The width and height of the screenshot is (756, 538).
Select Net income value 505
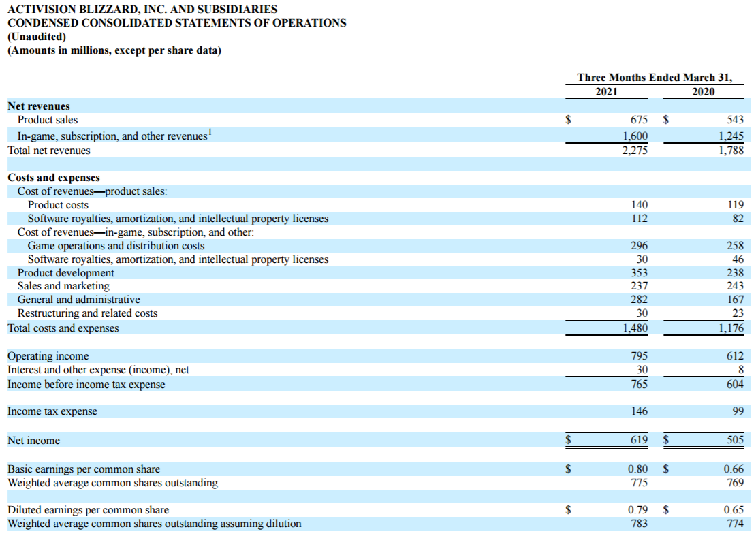[735, 439]
